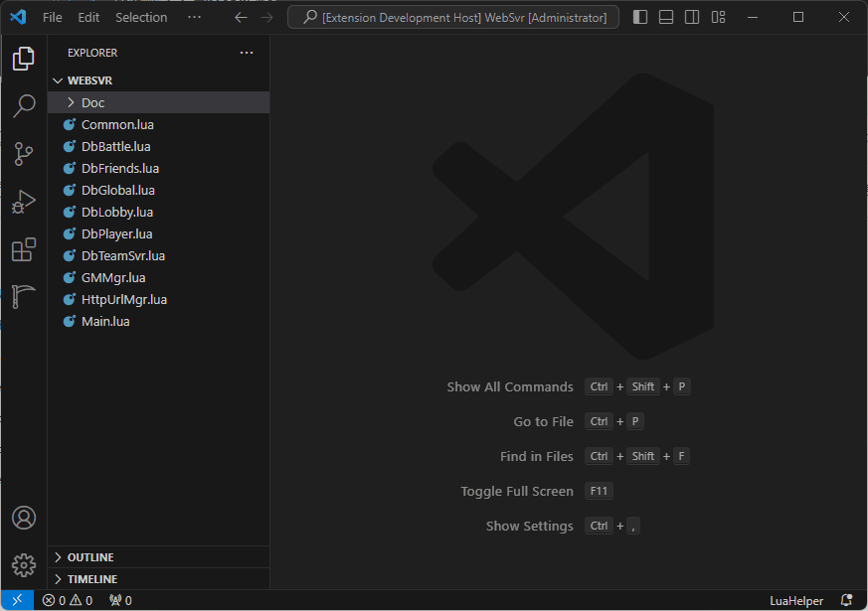Expand the OUTLINE section
Image resolution: width=868 pixels, height=611 pixels.
click(159, 557)
